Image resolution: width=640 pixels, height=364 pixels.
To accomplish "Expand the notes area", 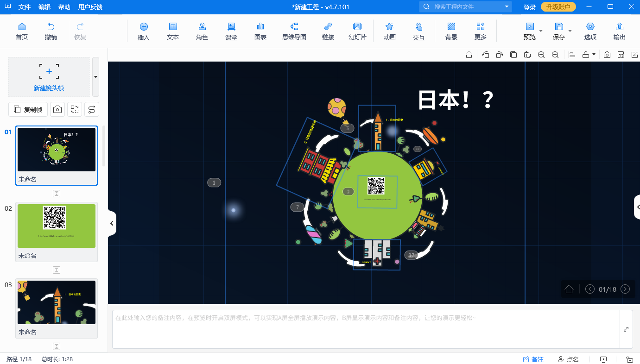I will pos(626,329).
